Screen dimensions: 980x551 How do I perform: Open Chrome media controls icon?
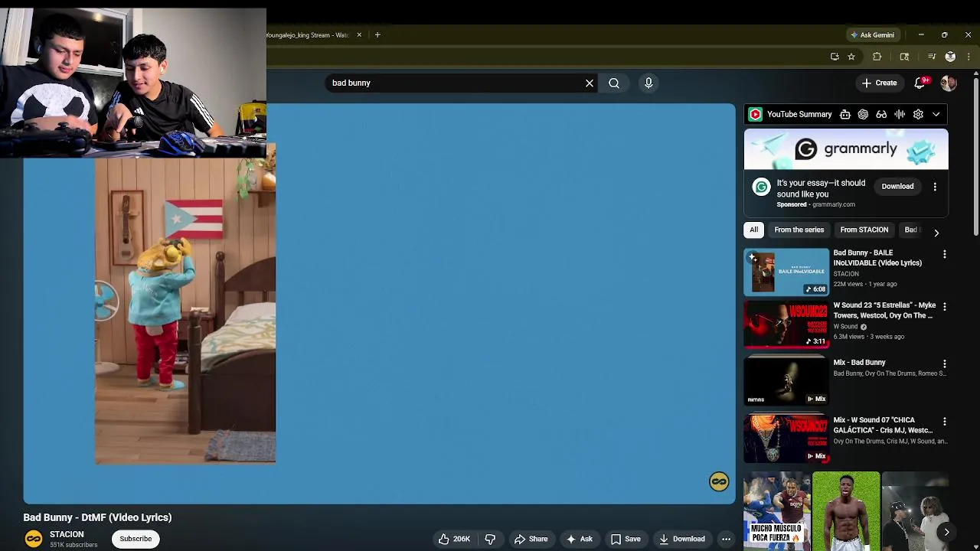click(x=932, y=57)
